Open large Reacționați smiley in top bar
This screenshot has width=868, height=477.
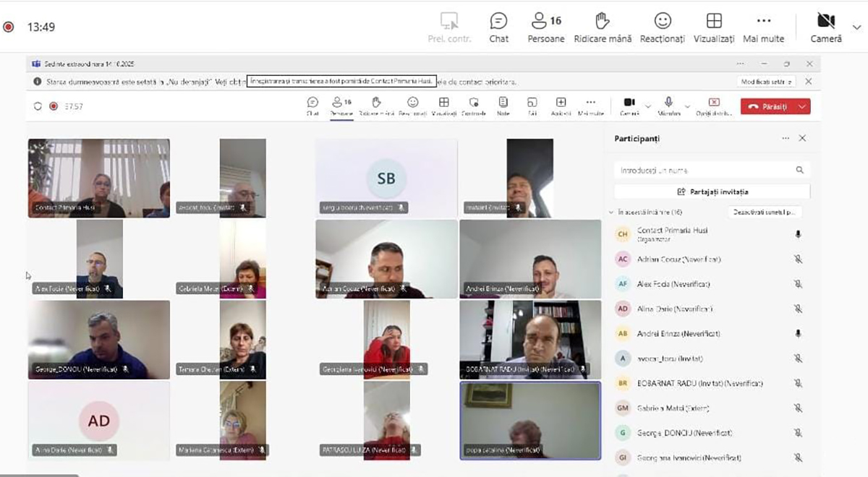coord(662,27)
